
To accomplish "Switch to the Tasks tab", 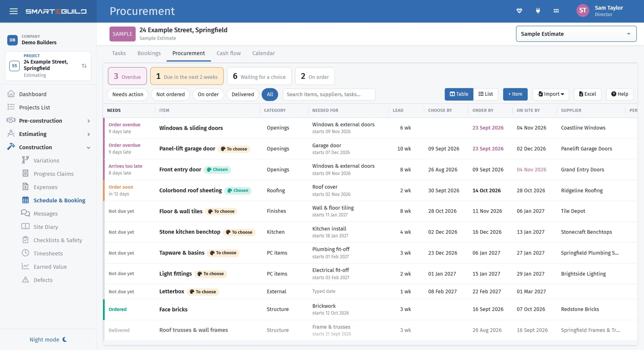I will pos(119,53).
